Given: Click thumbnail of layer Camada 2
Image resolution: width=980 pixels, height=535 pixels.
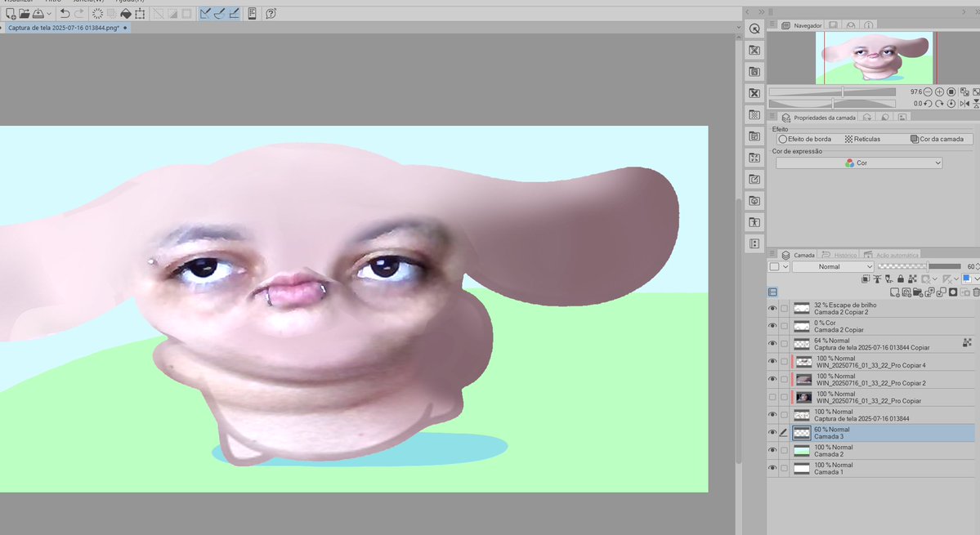Looking at the screenshot, I should coord(801,450).
